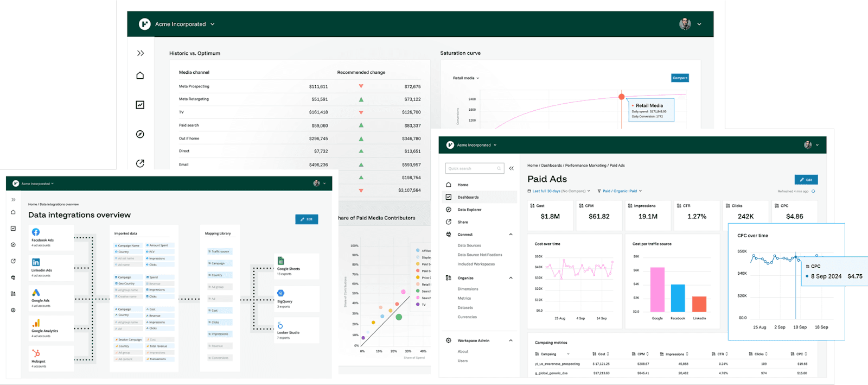Select Dashboards in the sidebar menu

[468, 197]
